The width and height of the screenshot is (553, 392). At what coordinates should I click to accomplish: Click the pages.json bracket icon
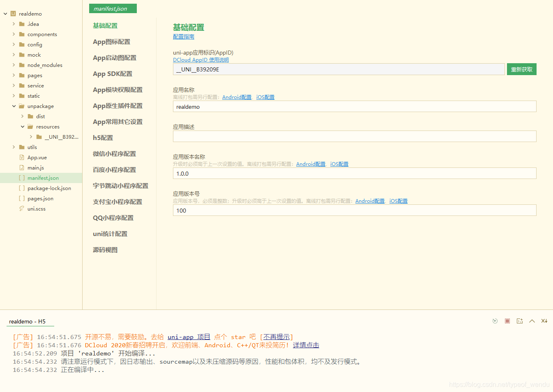pos(22,198)
